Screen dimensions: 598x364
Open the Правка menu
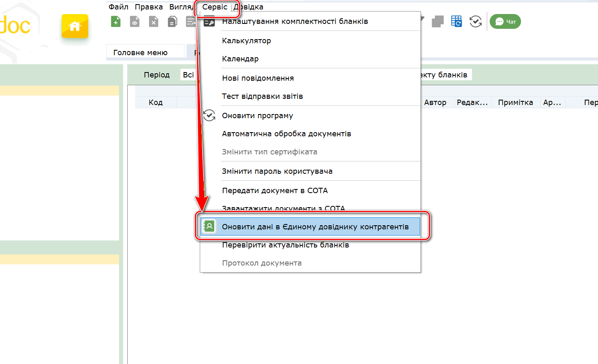(149, 7)
